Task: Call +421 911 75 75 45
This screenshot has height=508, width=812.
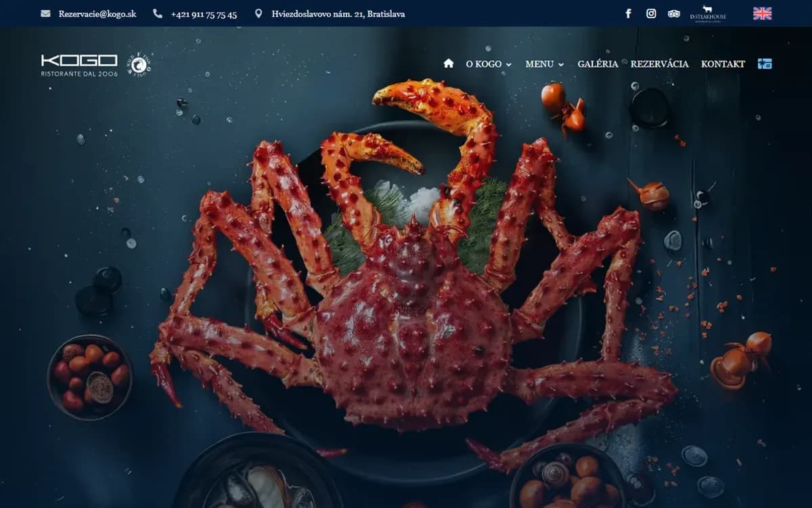Action: click(x=204, y=14)
